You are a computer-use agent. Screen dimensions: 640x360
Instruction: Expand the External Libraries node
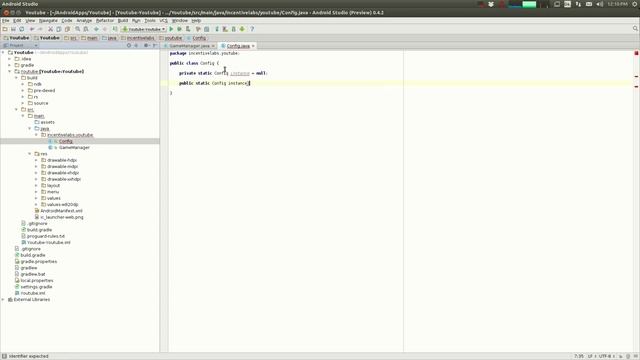pyautogui.click(x=3, y=300)
